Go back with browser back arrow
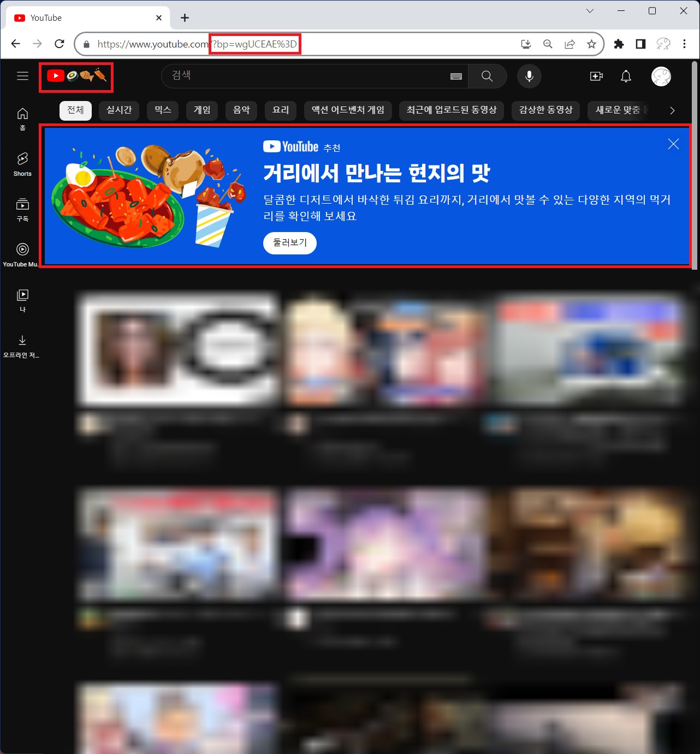Image resolution: width=700 pixels, height=754 pixels. (16, 44)
